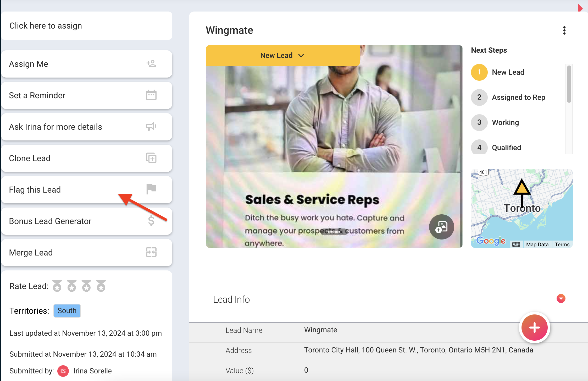The height and width of the screenshot is (381, 588).
Task: Rate lead with the third medal icon
Action: pos(86,286)
